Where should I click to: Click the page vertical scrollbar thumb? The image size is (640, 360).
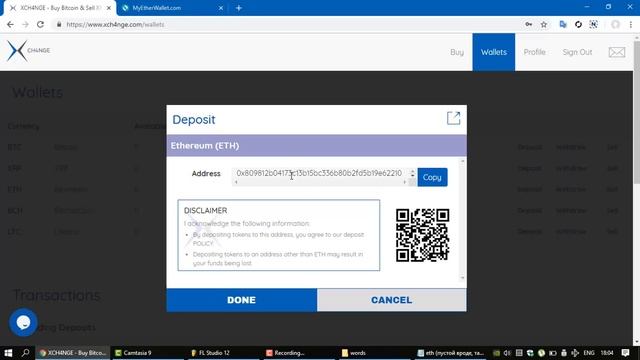637,112
